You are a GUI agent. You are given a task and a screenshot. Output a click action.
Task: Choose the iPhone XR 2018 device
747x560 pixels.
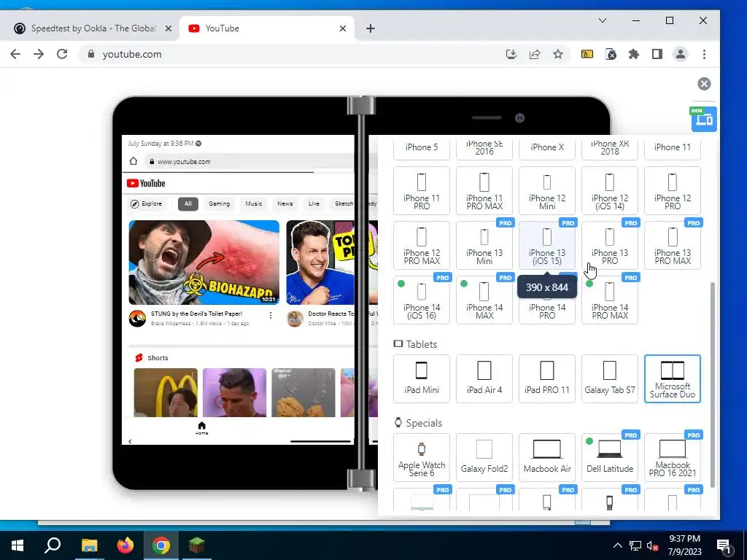(x=610, y=149)
